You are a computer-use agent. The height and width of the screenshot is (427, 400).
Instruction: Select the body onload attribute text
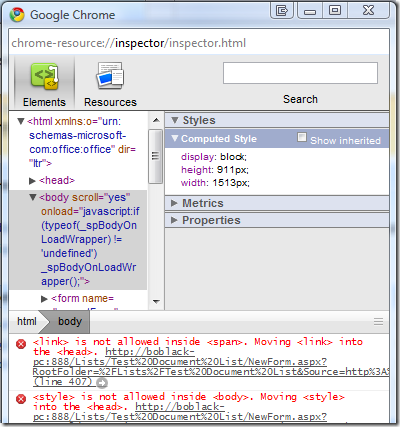click(x=90, y=247)
